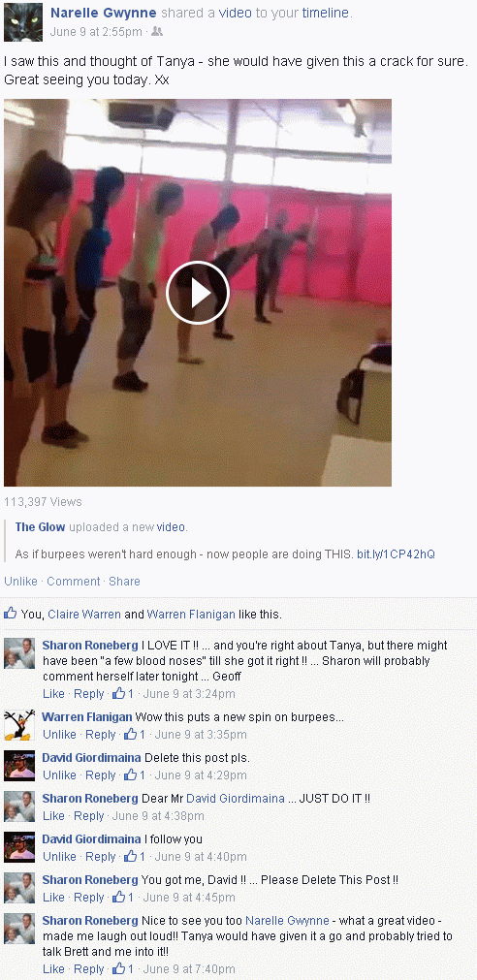The width and height of the screenshot is (477, 980).
Task: Open Narelle Gwynne mention in Sharon's last comment
Action: 287,921
